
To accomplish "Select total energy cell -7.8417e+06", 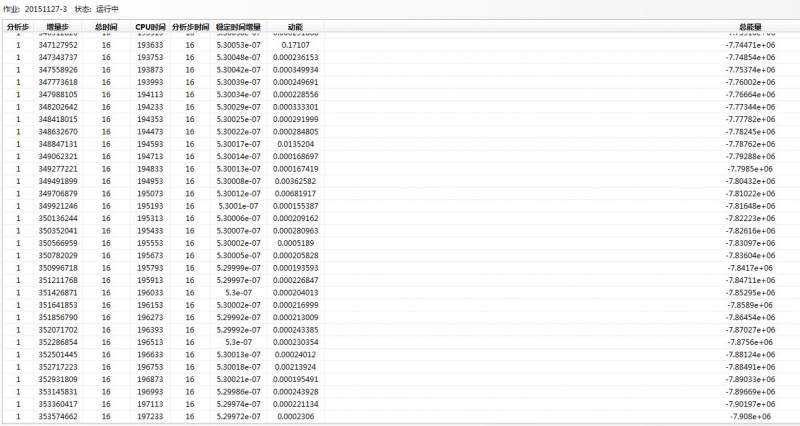I will (750, 268).
